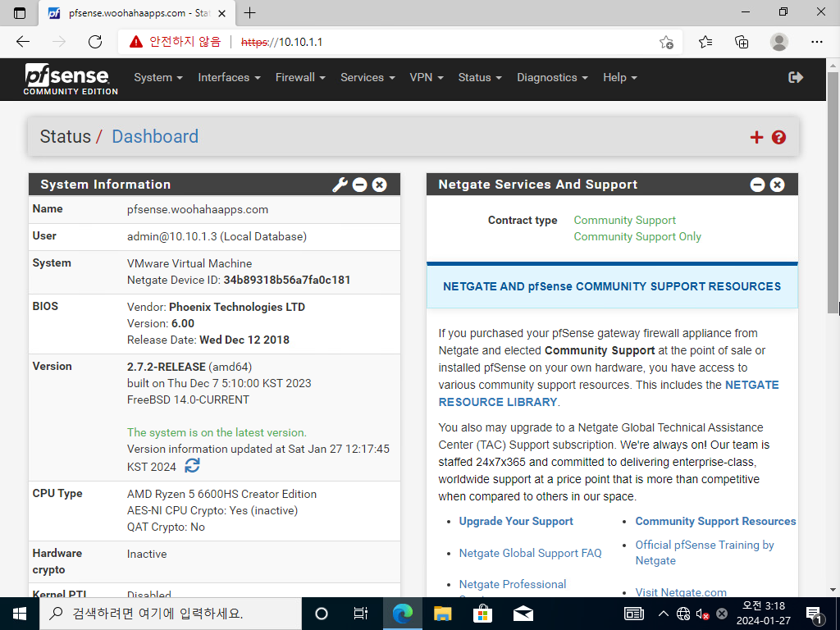Minimize the Netgate Services And Support widget

tap(757, 185)
